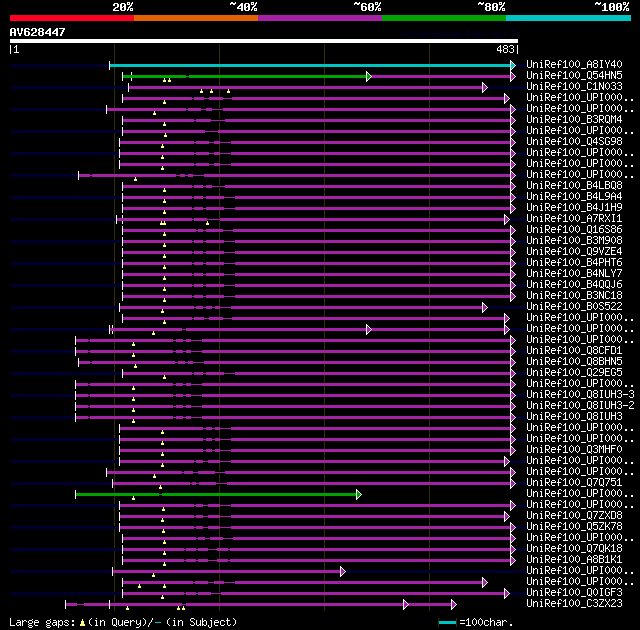Image resolution: width=640 pixels, height=630 pixels.
Task: Select the UniRef100_B4L9A4 label
Action: [x=574, y=197]
